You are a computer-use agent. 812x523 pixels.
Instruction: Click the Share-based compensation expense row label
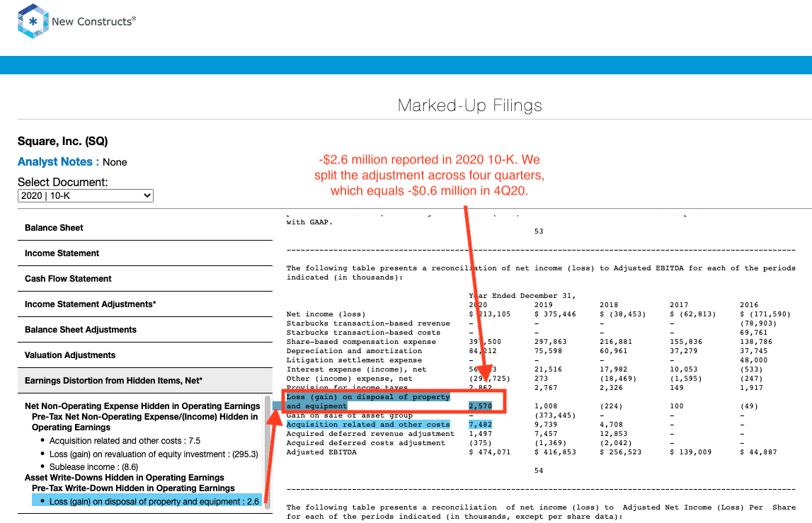pyautogui.click(x=361, y=342)
